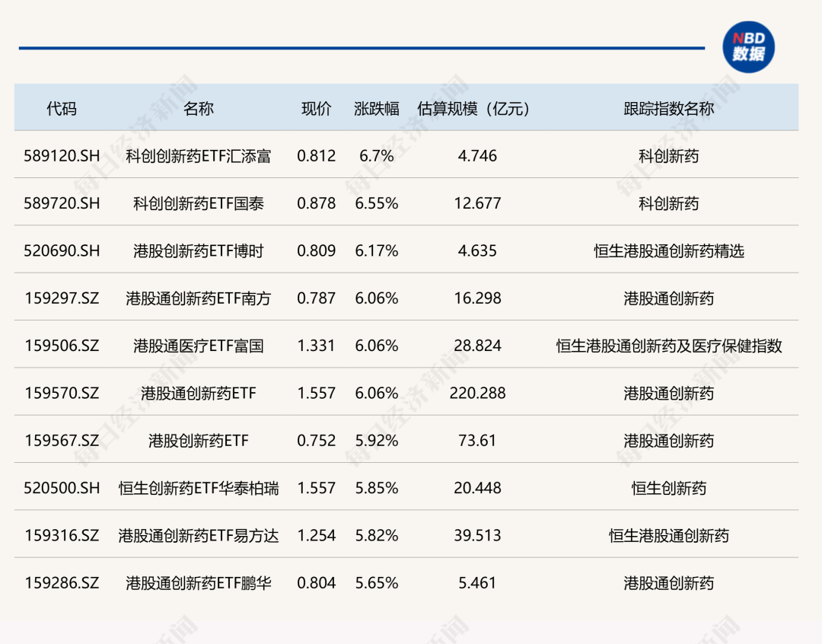822x644 pixels.
Task: Click the NBD数据 logo icon
Action: coord(747,47)
